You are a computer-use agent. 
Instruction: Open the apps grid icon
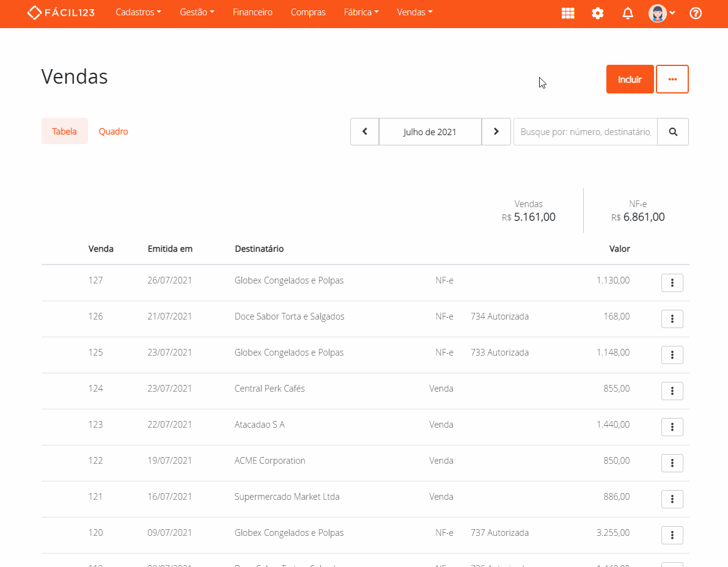click(x=568, y=13)
